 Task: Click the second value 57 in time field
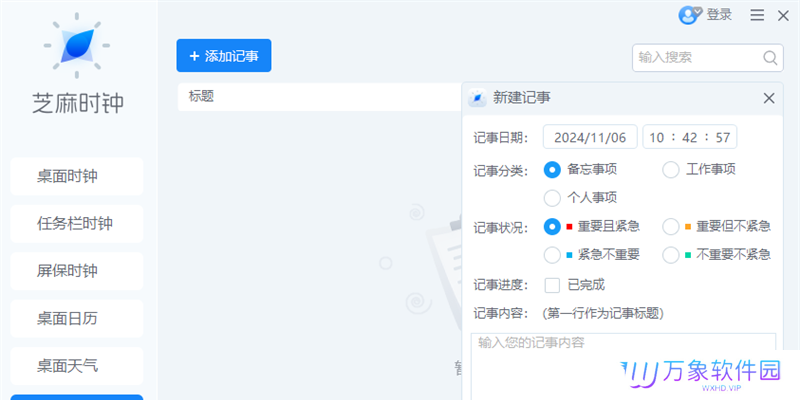(x=723, y=138)
